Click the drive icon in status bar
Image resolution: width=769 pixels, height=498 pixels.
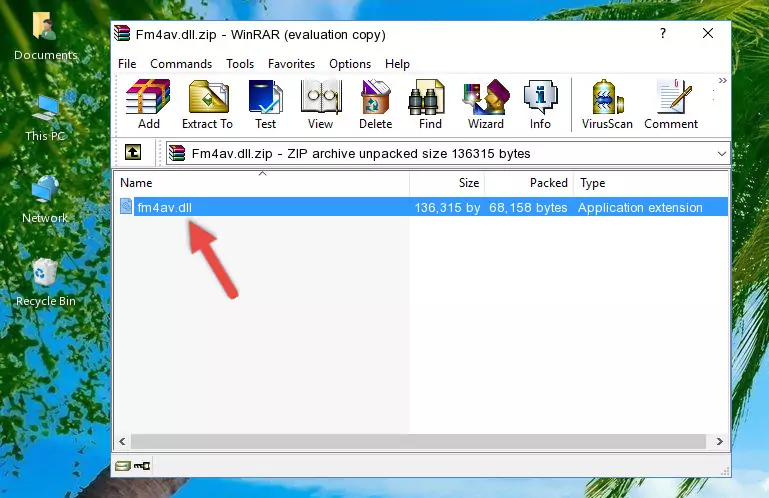point(123,466)
